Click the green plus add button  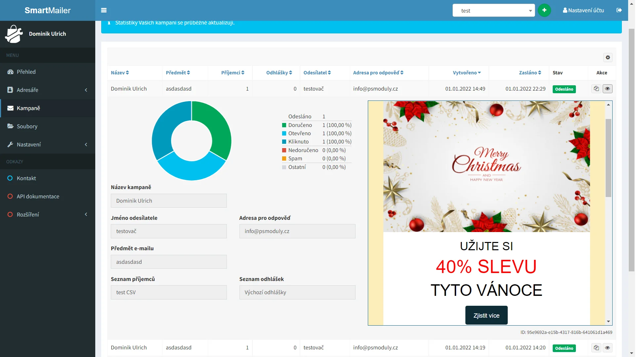(544, 10)
